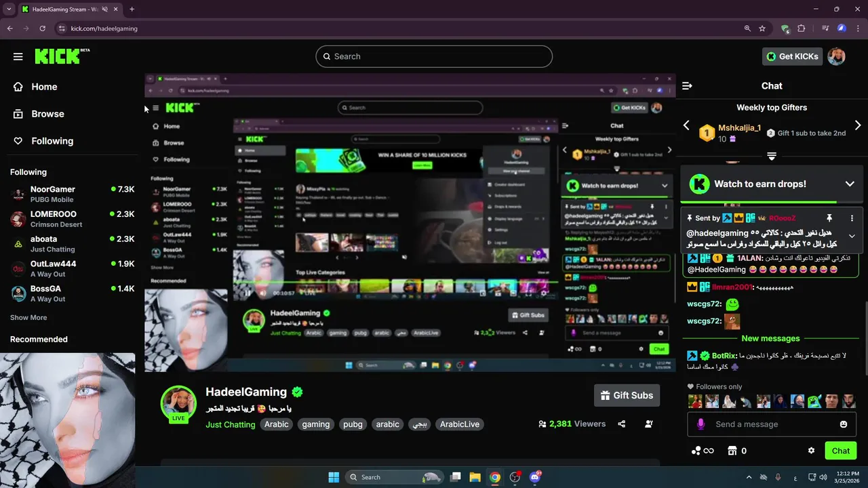Image resolution: width=868 pixels, height=488 pixels.
Task: Open pinned message three-dot options
Action: 852,218
